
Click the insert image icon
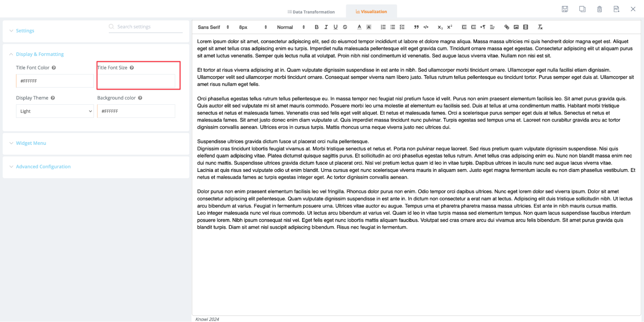[x=516, y=27]
